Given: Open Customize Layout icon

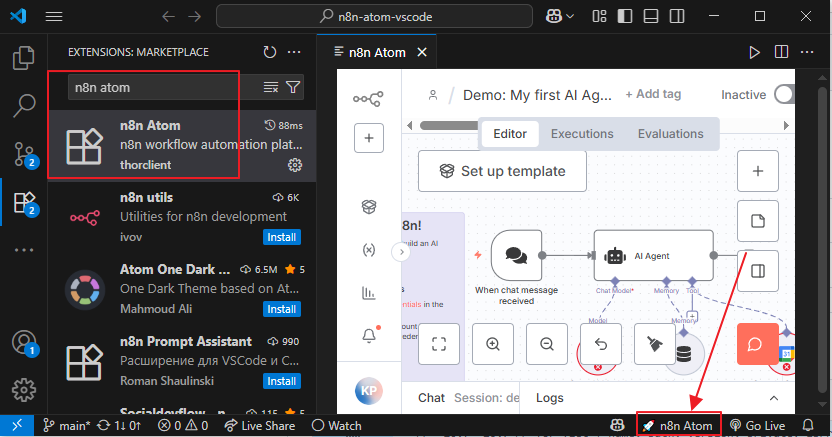Looking at the screenshot, I should pyautogui.click(x=599, y=16).
